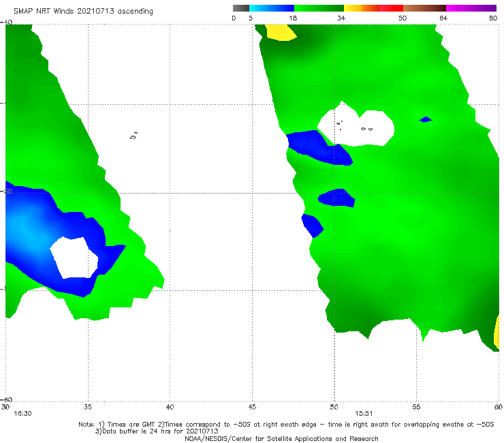The width and height of the screenshot is (504, 443).
Task: Click the small island outline near longitude 38
Action: (133, 136)
